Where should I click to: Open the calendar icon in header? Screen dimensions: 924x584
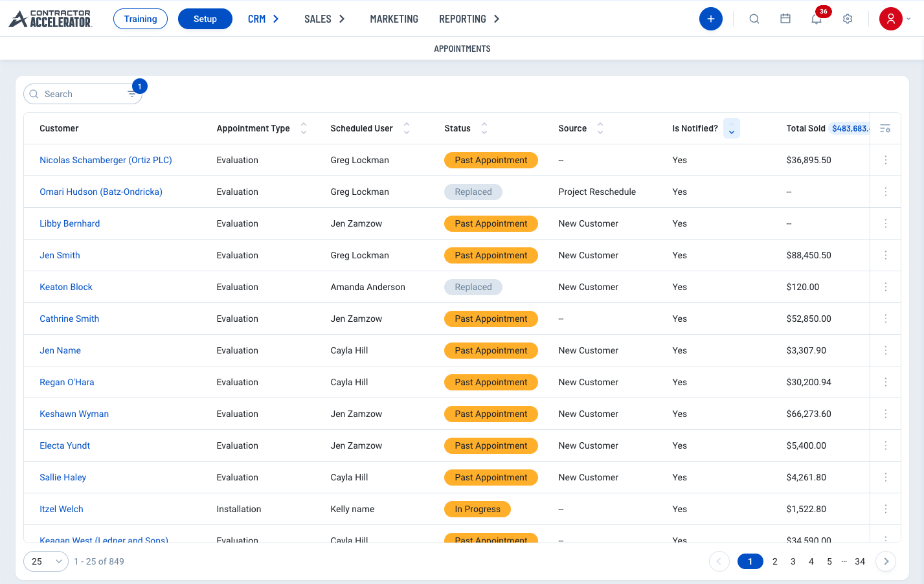[x=785, y=19]
